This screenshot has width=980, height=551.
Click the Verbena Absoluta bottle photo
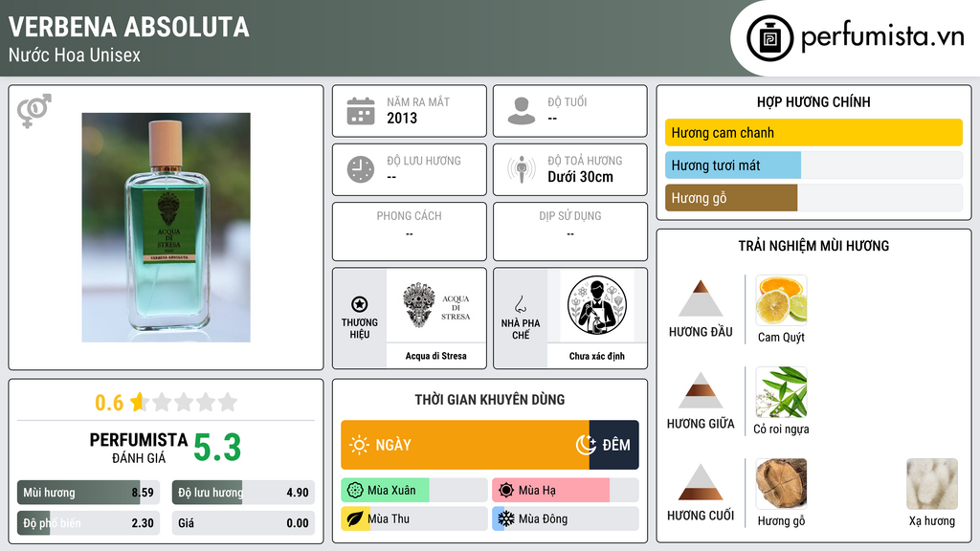pyautogui.click(x=167, y=228)
